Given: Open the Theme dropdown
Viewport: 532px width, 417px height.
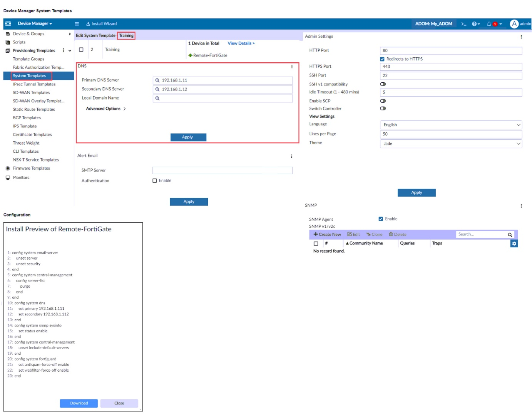Looking at the screenshot, I should tap(451, 143).
